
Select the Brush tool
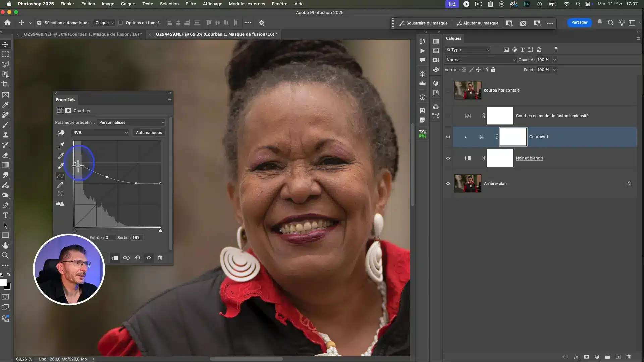tap(5, 125)
